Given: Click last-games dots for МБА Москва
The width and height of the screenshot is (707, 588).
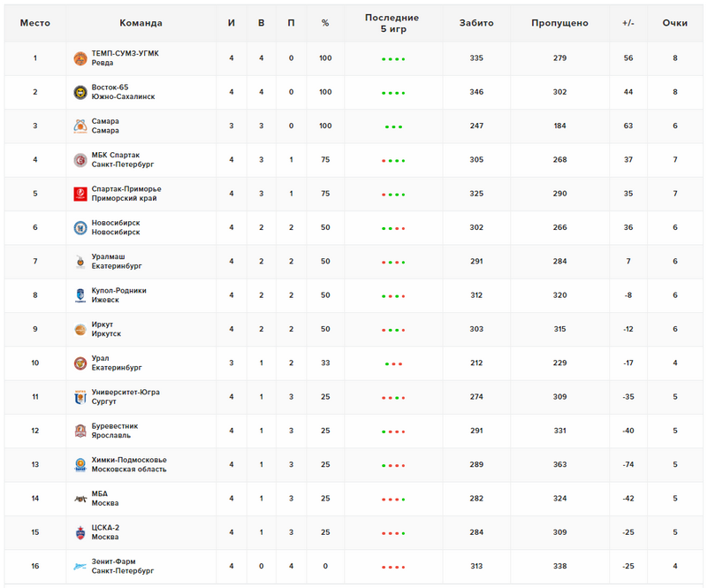Looking at the screenshot, I should 393,500.
